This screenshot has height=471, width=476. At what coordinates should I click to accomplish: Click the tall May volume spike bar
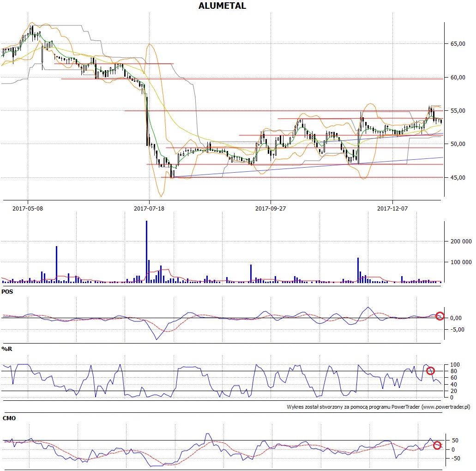pos(56,265)
